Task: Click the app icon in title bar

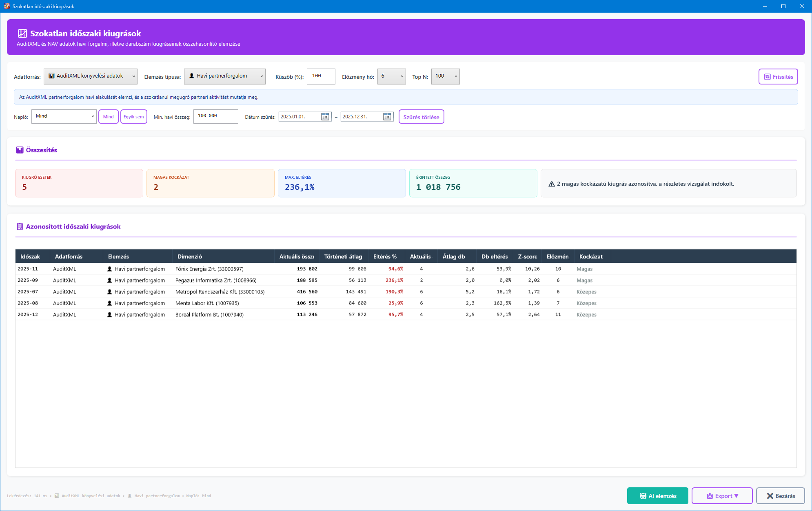Action: pos(7,6)
